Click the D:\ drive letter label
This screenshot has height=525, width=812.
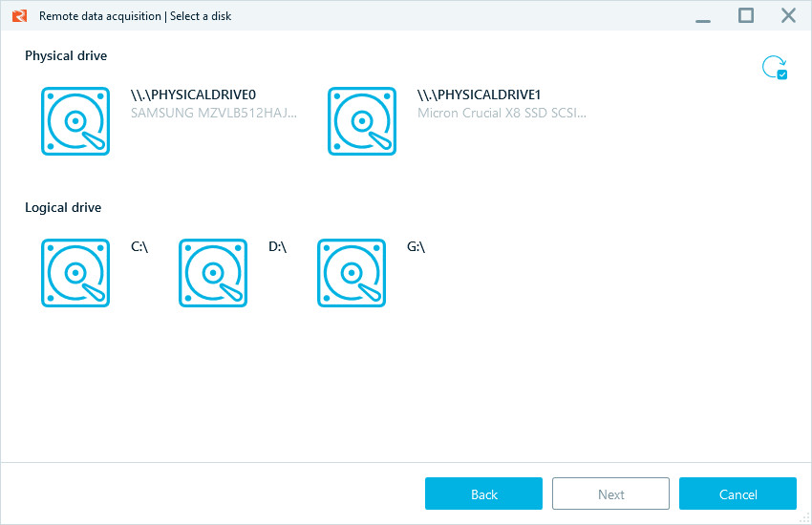277,246
